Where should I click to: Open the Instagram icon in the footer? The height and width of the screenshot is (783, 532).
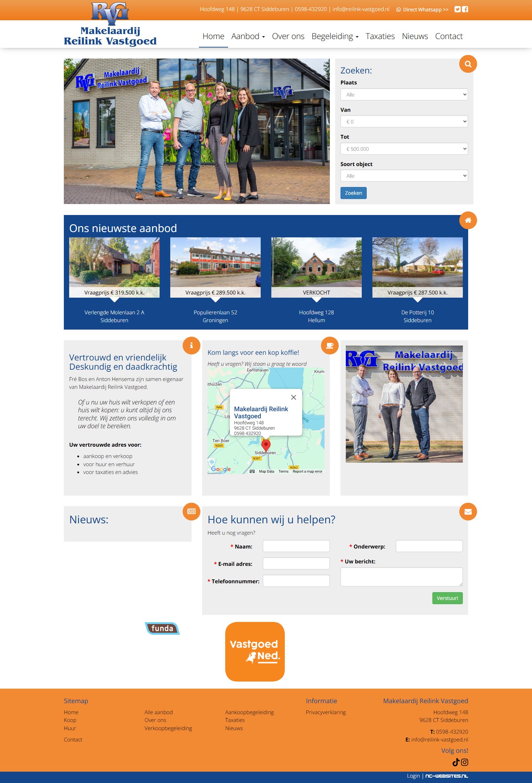pyautogui.click(x=465, y=762)
